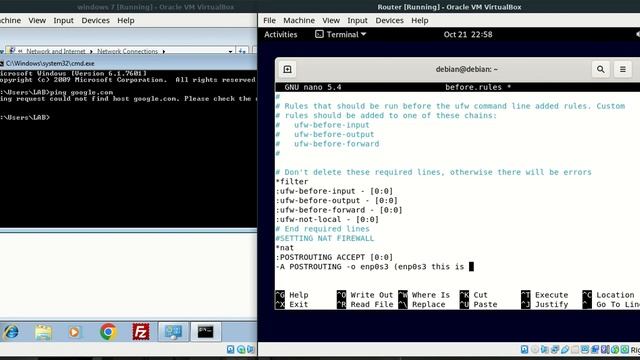Click the '*filter' line in nano
This screenshot has height=360, width=640.
292,182
